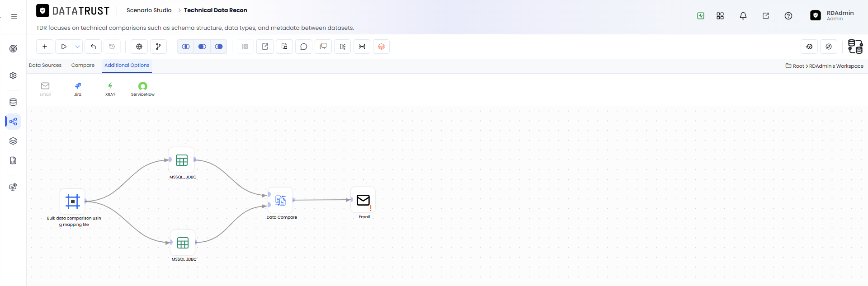The width and height of the screenshot is (868, 286).
Task: Open the target/goal icon in left sidebar
Action: click(x=13, y=48)
